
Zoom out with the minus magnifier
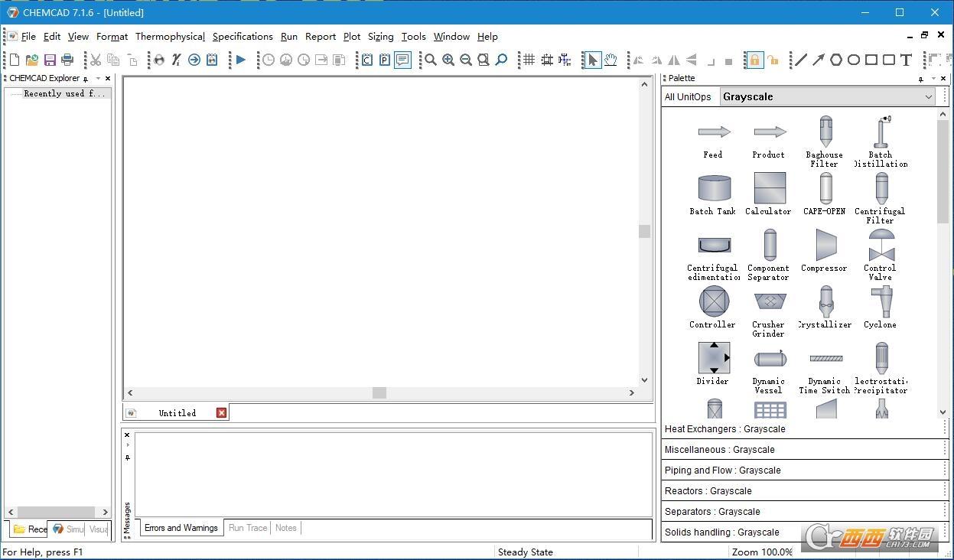coord(466,60)
